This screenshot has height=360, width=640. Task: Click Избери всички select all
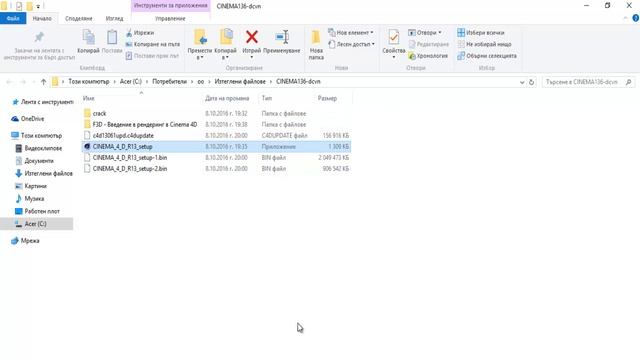pyautogui.click(x=481, y=33)
